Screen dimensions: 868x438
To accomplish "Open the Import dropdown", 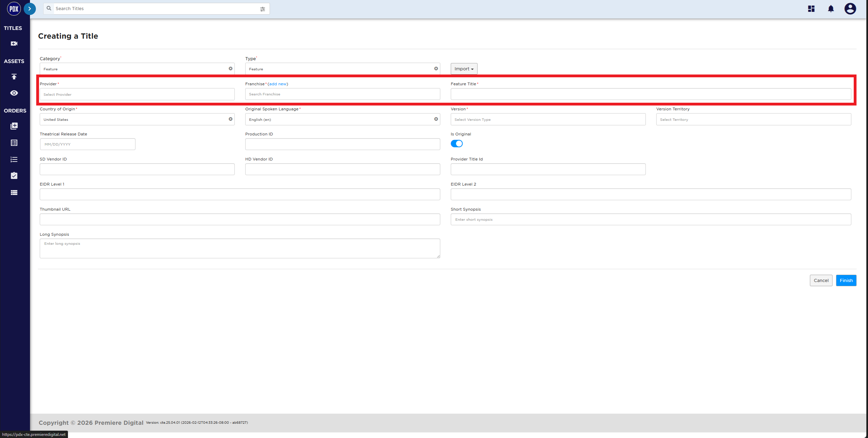I will point(464,69).
